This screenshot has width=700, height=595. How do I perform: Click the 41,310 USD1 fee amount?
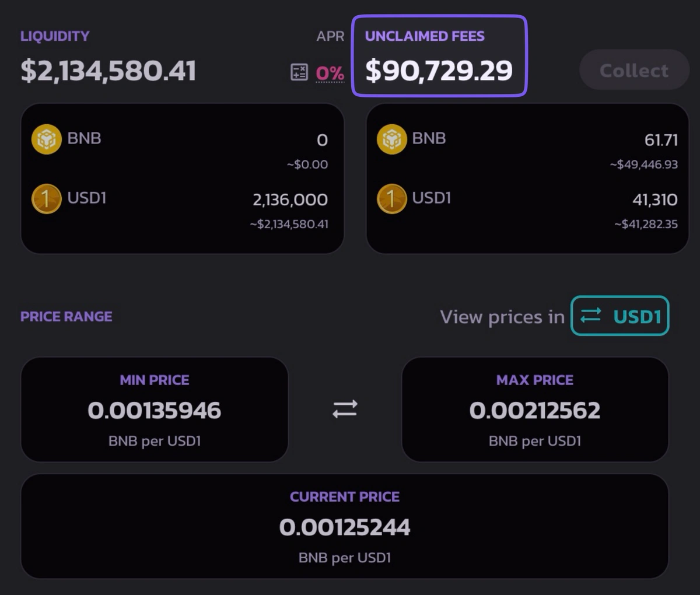coord(655,199)
